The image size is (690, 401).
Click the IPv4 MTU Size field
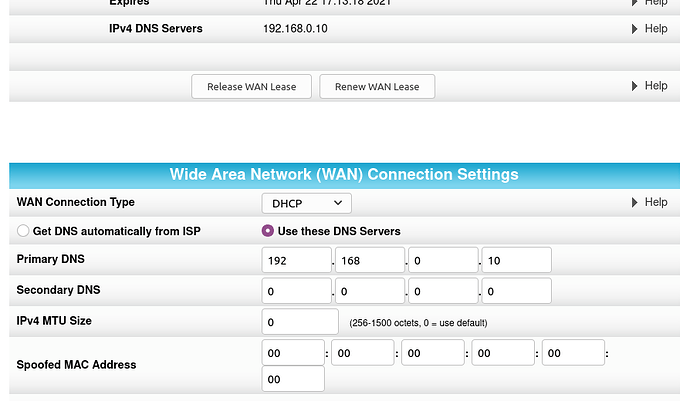pos(300,322)
